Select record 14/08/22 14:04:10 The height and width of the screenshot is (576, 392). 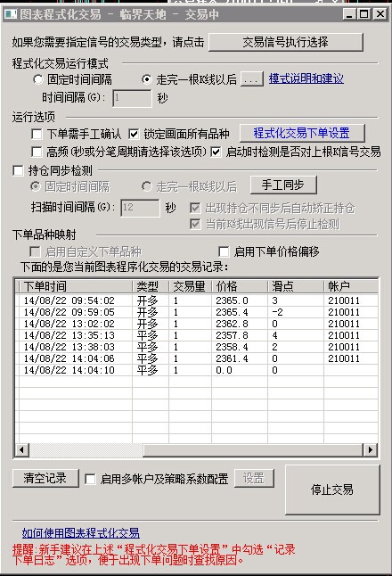point(198,370)
